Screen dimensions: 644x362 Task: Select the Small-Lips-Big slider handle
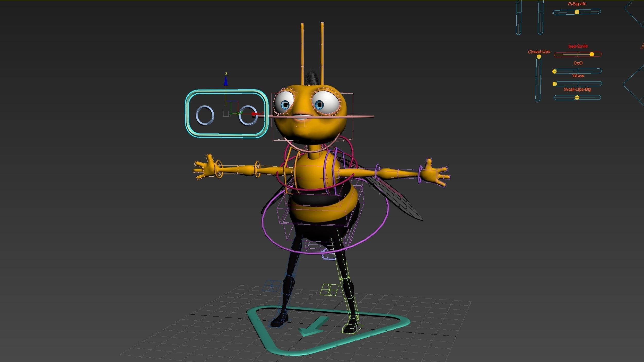coord(577,97)
